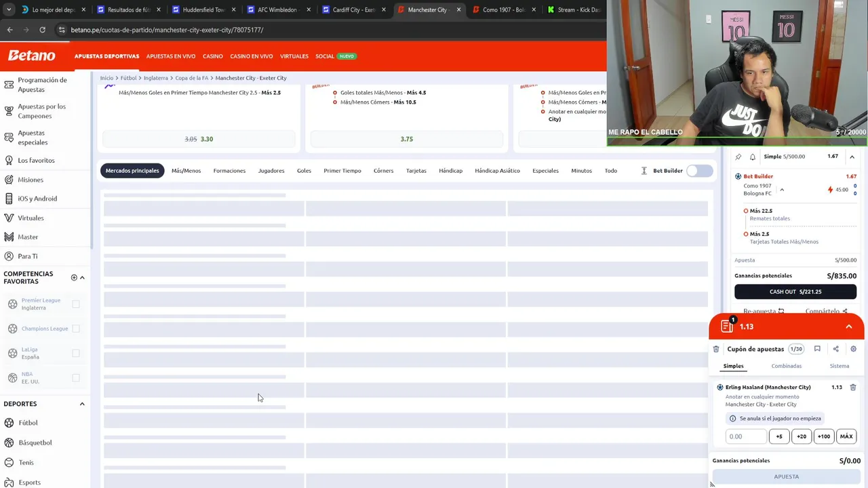Remove the Erling Haaland bet with its trash icon
This screenshot has height=488, width=868.
[x=853, y=387]
